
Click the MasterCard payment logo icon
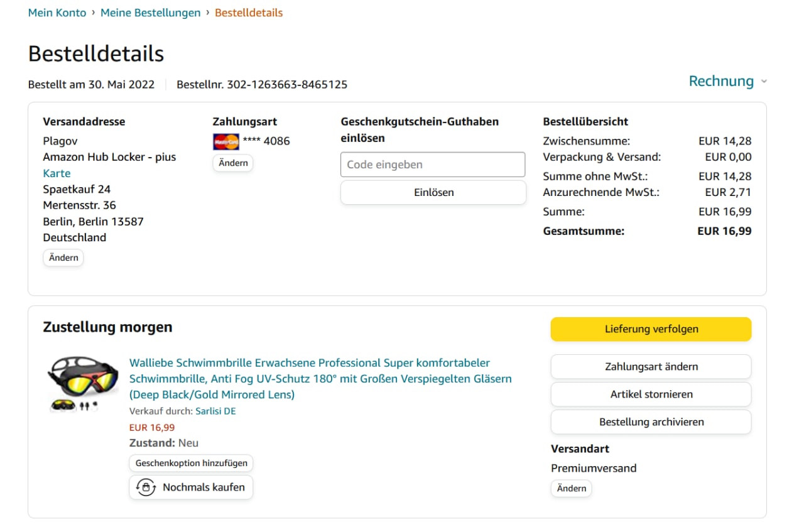pos(226,141)
